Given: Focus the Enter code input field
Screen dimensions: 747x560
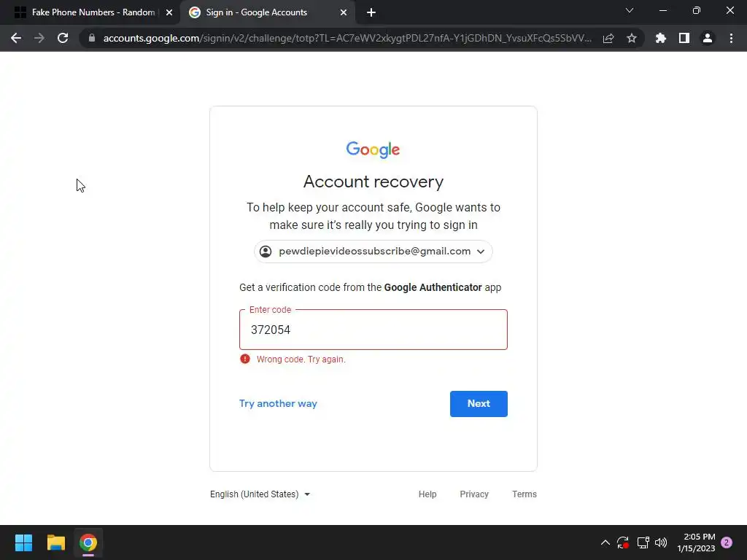Looking at the screenshot, I should pyautogui.click(x=373, y=330).
